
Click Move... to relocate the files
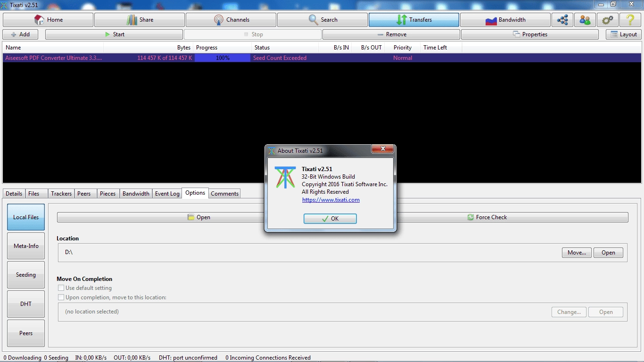point(577,253)
